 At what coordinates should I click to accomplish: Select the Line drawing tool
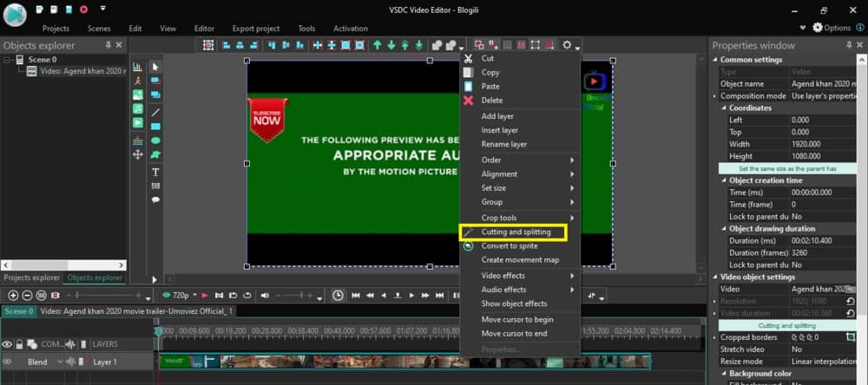pyautogui.click(x=155, y=113)
